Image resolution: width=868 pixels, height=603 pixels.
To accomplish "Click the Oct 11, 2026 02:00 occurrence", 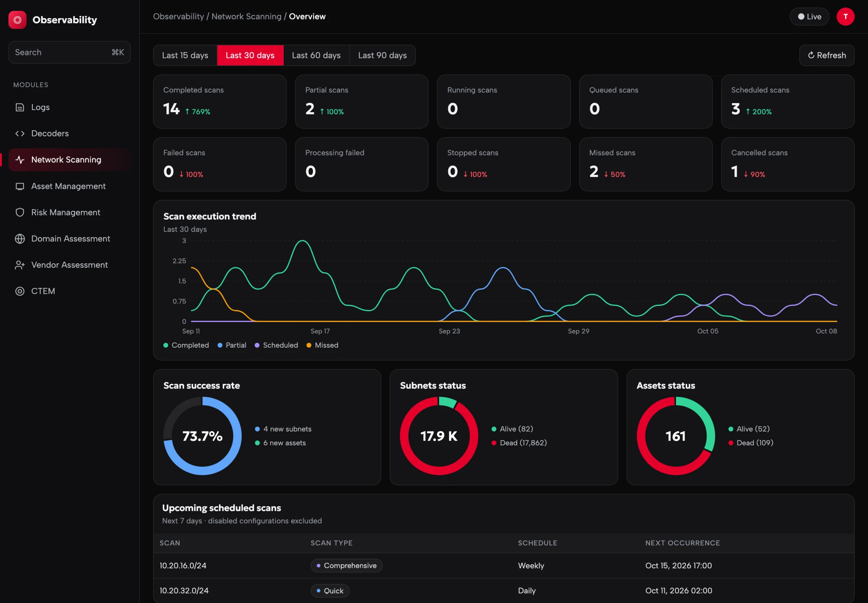I will [x=678, y=591].
